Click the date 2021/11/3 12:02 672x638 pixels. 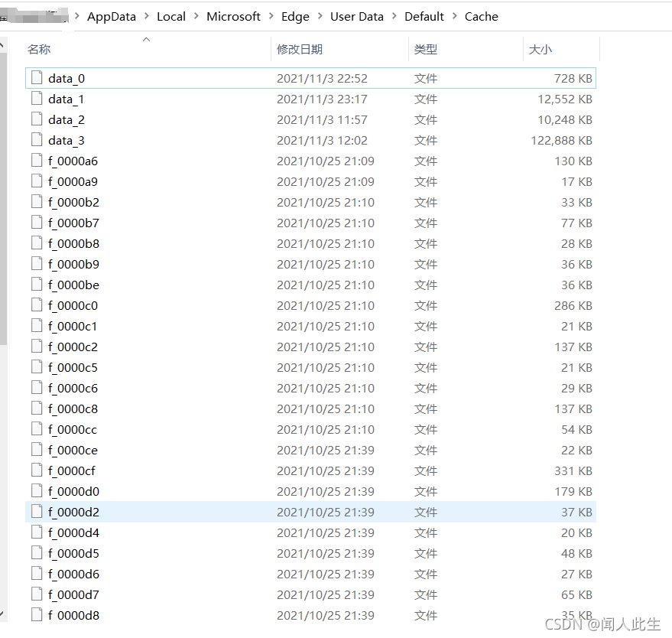(x=322, y=140)
